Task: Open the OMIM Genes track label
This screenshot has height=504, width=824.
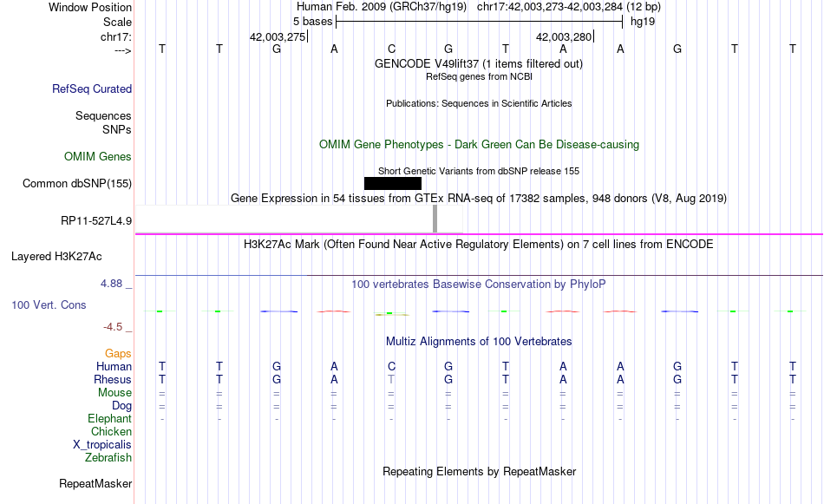Action: tap(98, 157)
